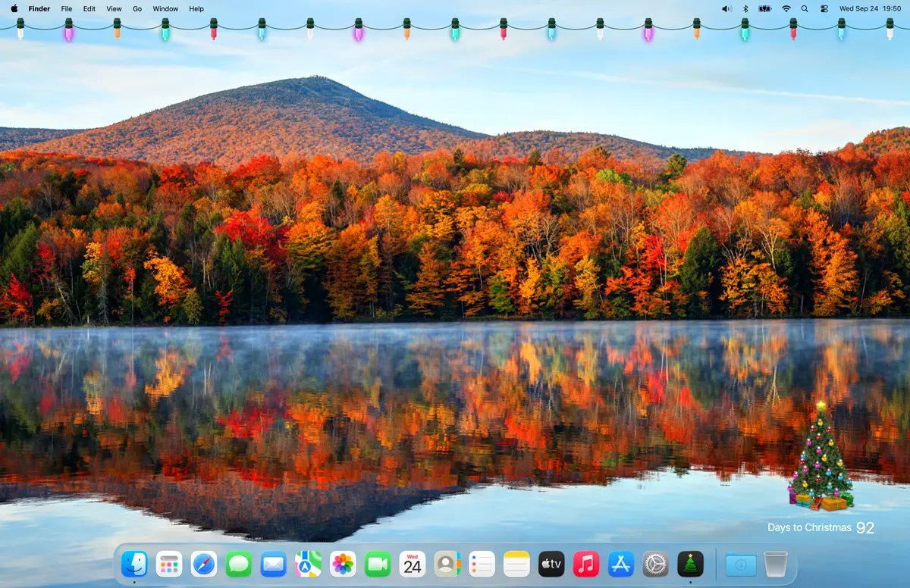The height and width of the screenshot is (588, 910).
Task: Open the Christmas tree countdown app in the Dock
Action: pyautogui.click(x=689, y=565)
